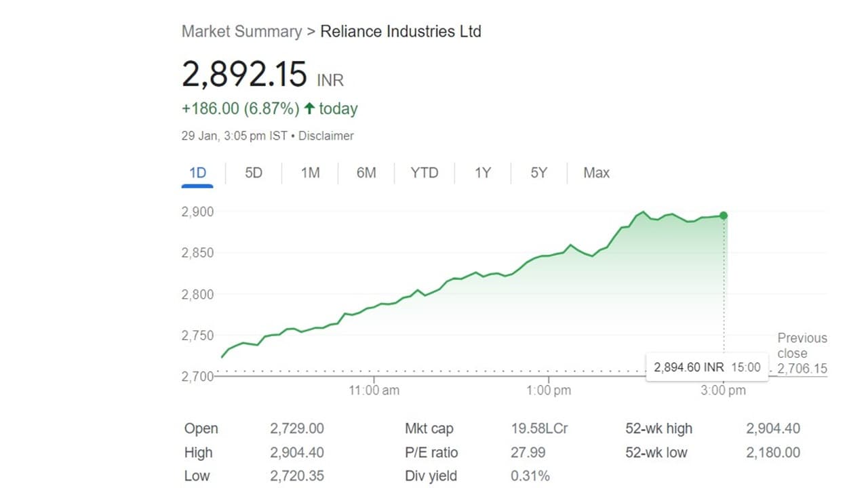Open the Disclaimer link
Image resolution: width=868 pixels, height=488 pixels.
point(326,136)
